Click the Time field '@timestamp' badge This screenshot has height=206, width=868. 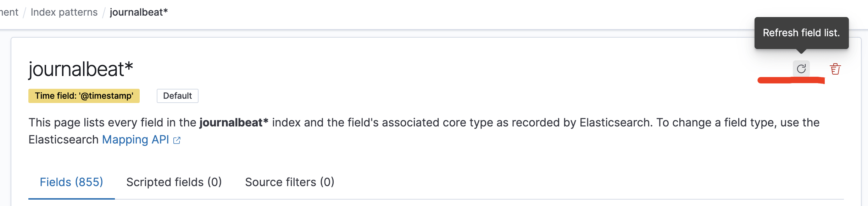[84, 96]
